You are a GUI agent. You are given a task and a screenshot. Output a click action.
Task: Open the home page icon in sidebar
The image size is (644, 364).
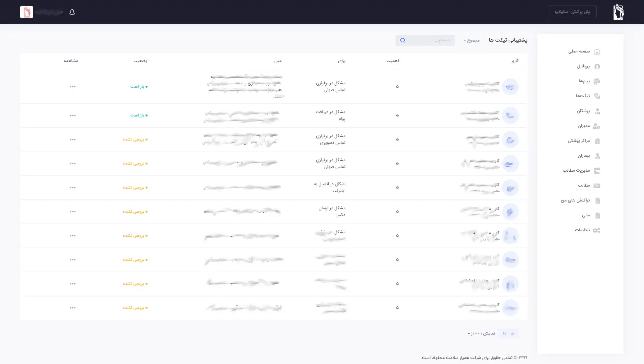coord(597,52)
